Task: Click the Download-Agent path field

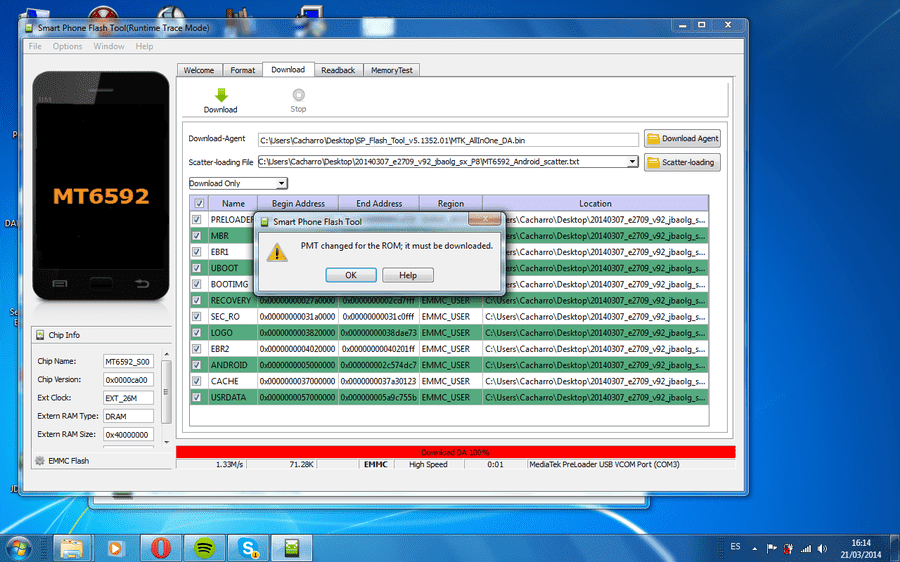Action: [x=448, y=140]
